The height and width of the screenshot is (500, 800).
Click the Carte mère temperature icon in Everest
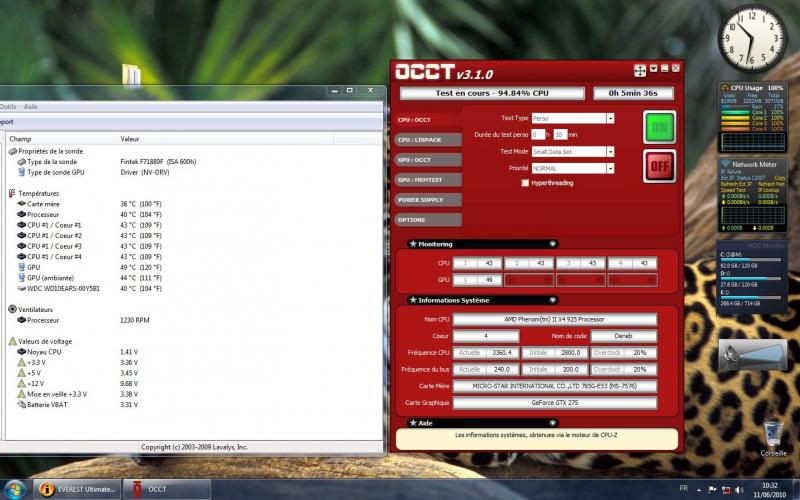coord(21,204)
